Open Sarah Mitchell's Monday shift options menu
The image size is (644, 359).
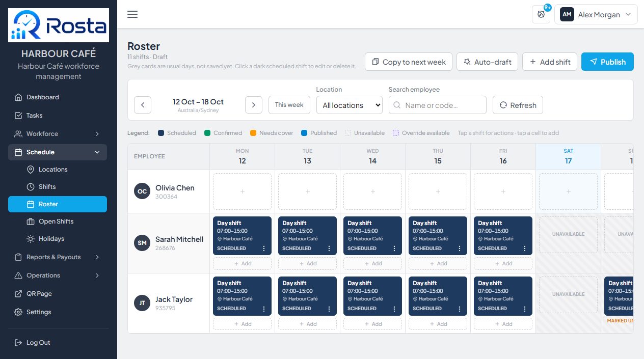click(264, 248)
